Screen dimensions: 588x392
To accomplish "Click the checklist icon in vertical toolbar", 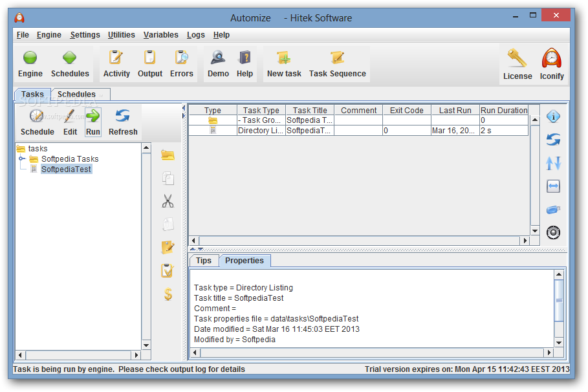I will [x=168, y=270].
